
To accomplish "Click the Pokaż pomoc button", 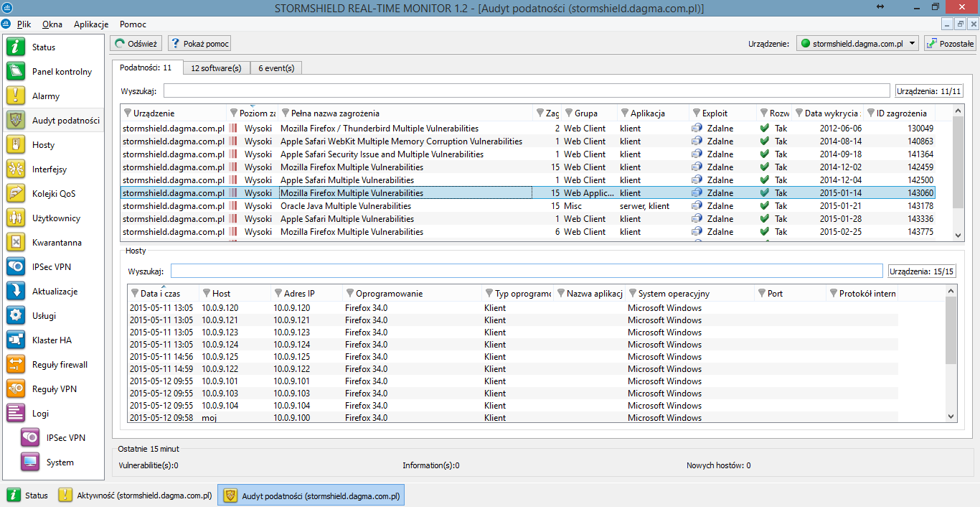I will (199, 44).
